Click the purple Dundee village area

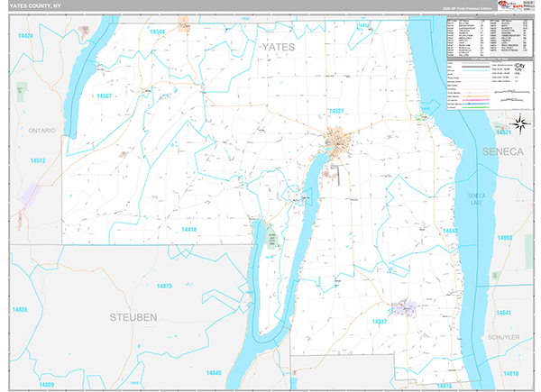[404, 308]
